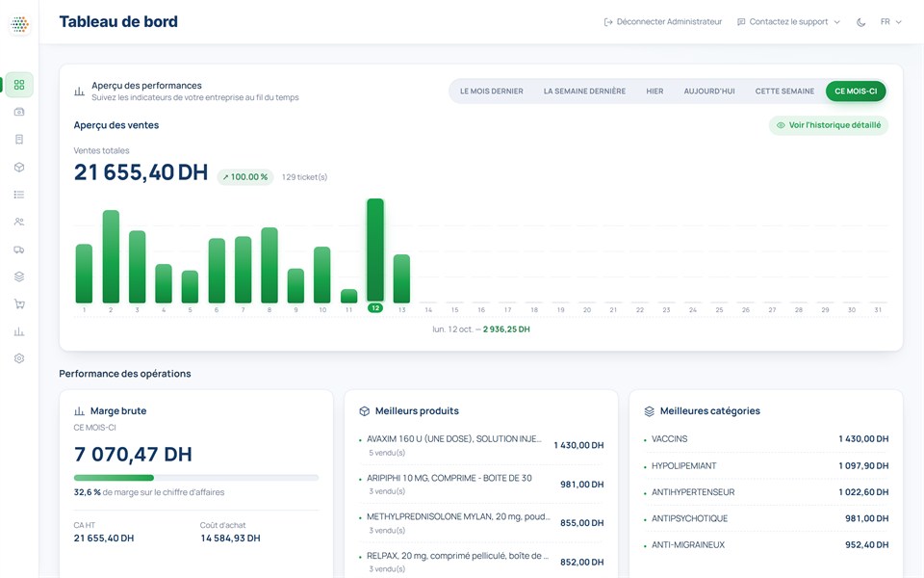Open the receipt icon in sidebar
Screen dimensions: 924x578
19,139
